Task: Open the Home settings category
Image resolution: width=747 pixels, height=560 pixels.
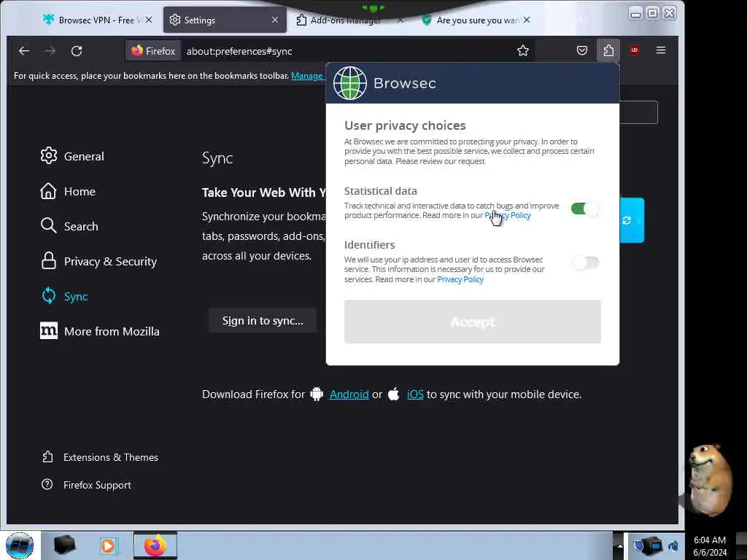Action: click(68, 192)
